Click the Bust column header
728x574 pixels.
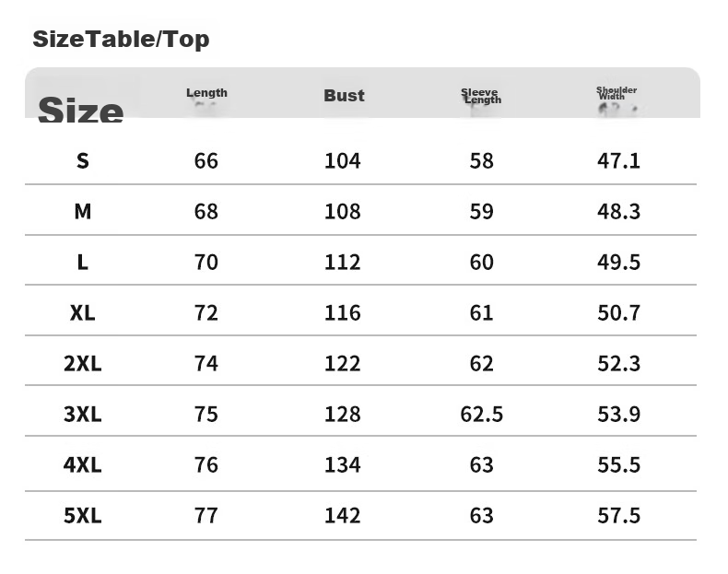tap(344, 96)
